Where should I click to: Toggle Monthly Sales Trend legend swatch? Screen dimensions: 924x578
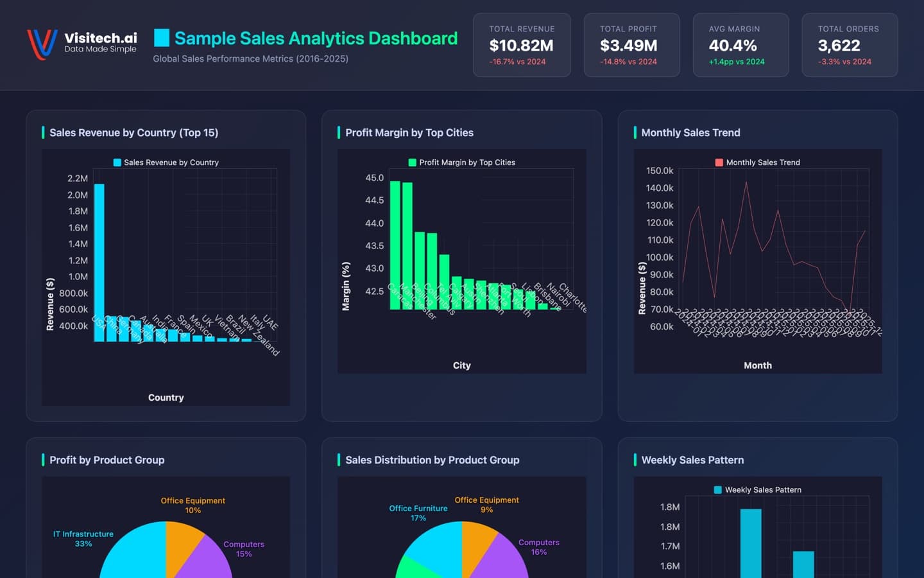point(719,162)
